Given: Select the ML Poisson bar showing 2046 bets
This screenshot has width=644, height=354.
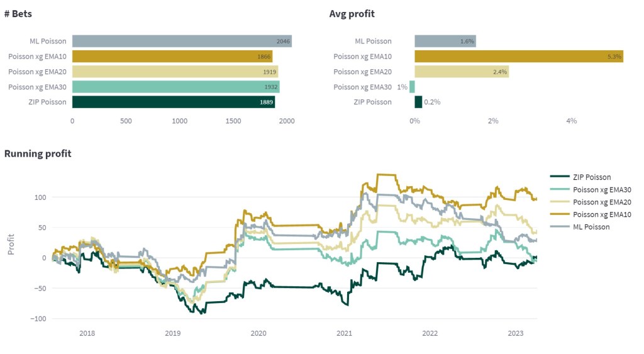Looking at the screenshot, I should (182, 41).
